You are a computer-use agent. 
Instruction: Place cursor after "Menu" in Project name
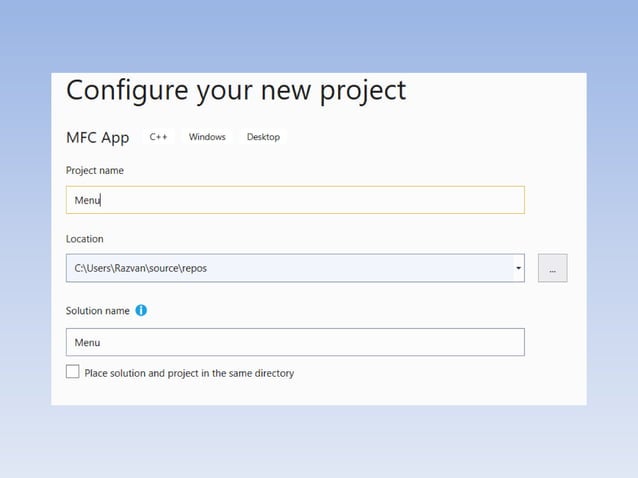[x=101, y=200]
